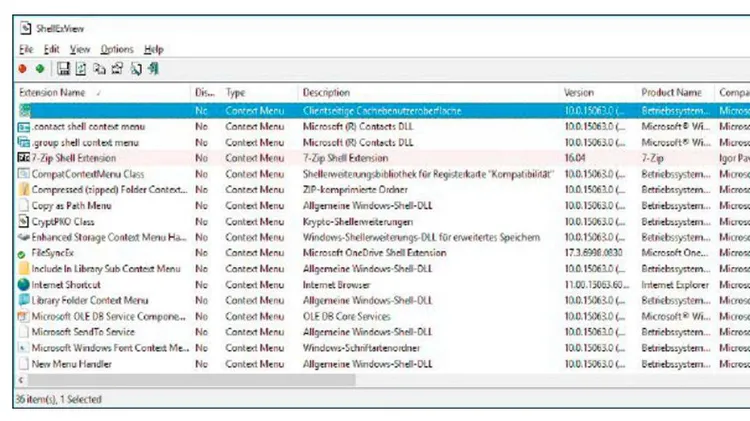Click description 'ZIP-komprimierte Ordner'
This screenshot has height=421, width=750.
pos(355,190)
